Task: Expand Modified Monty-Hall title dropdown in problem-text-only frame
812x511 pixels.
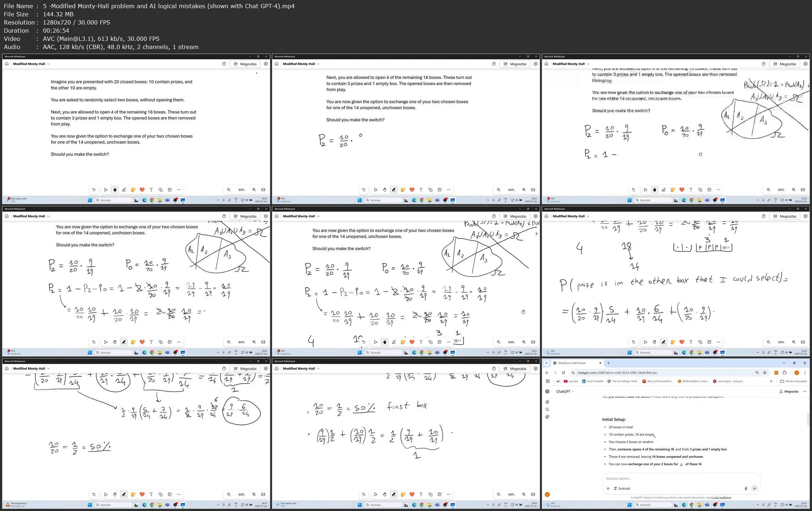Action: click(x=48, y=64)
